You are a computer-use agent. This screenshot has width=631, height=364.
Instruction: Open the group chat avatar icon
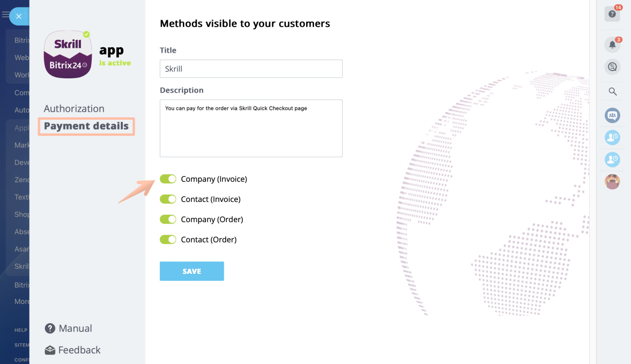click(612, 116)
